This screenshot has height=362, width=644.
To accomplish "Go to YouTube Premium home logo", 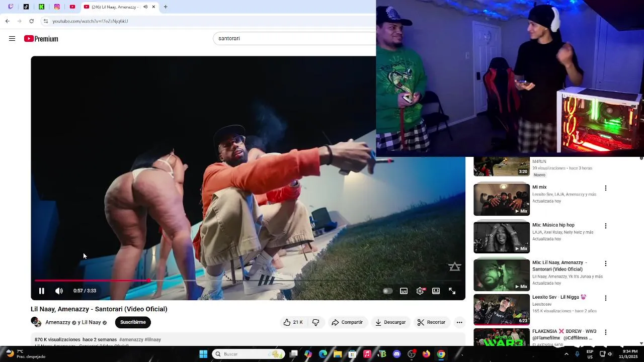I will (41, 39).
